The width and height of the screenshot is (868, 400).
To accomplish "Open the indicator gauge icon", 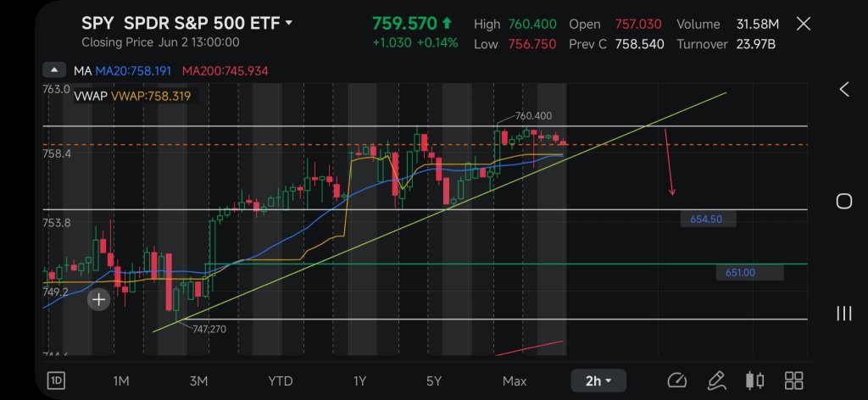I will (677, 381).
